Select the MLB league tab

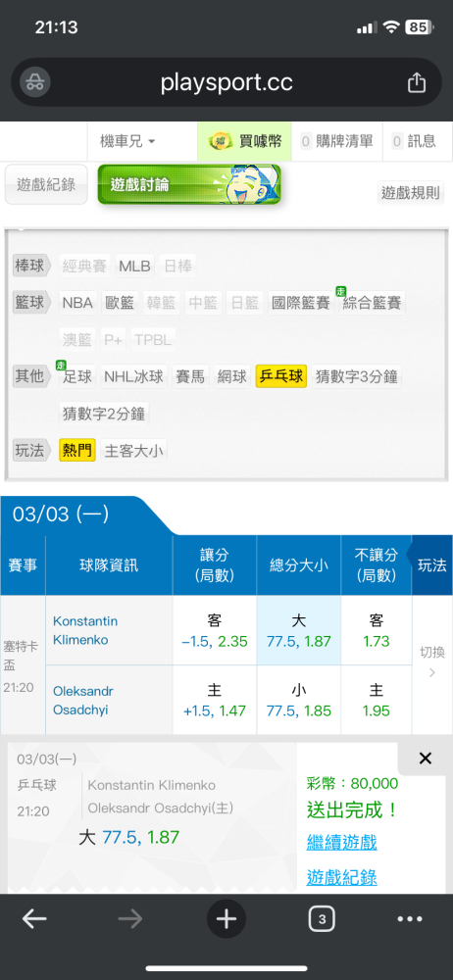click(134, 267)
